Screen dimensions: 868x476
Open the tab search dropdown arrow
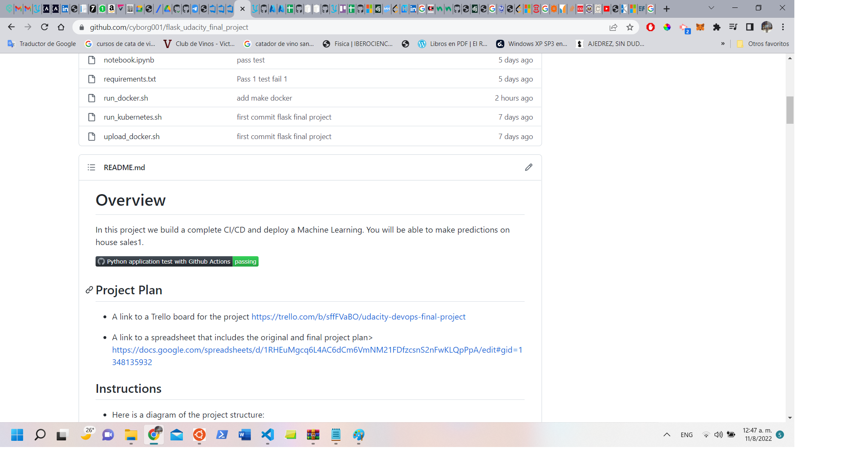tap(711, 8)
